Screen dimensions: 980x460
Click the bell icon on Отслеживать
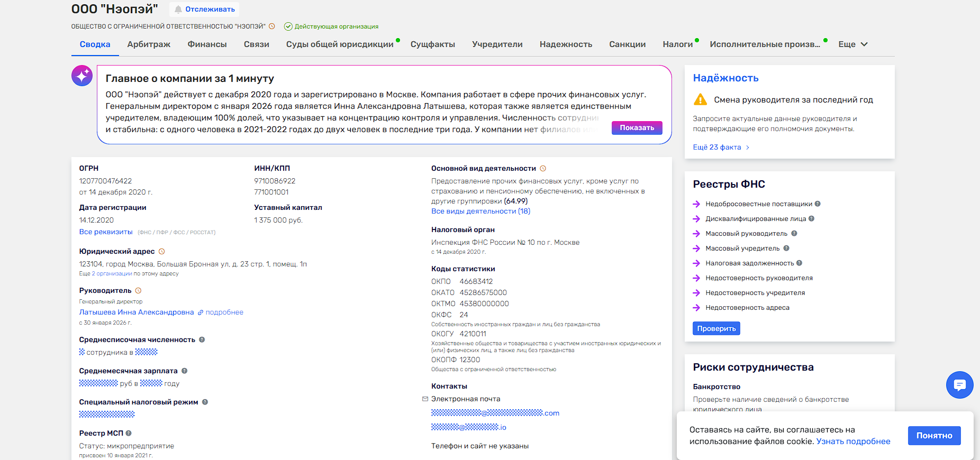(178, 10)
